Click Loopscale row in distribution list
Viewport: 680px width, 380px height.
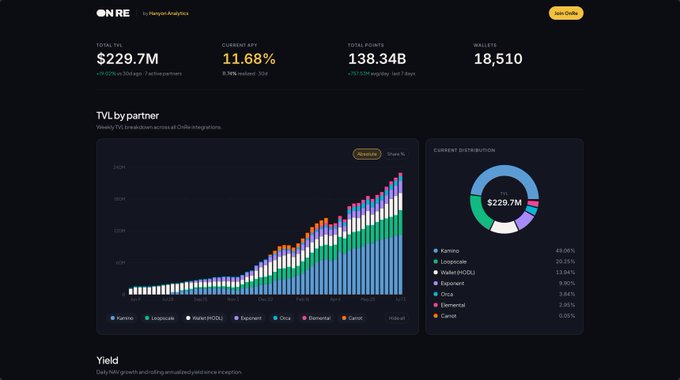(504, 262)
